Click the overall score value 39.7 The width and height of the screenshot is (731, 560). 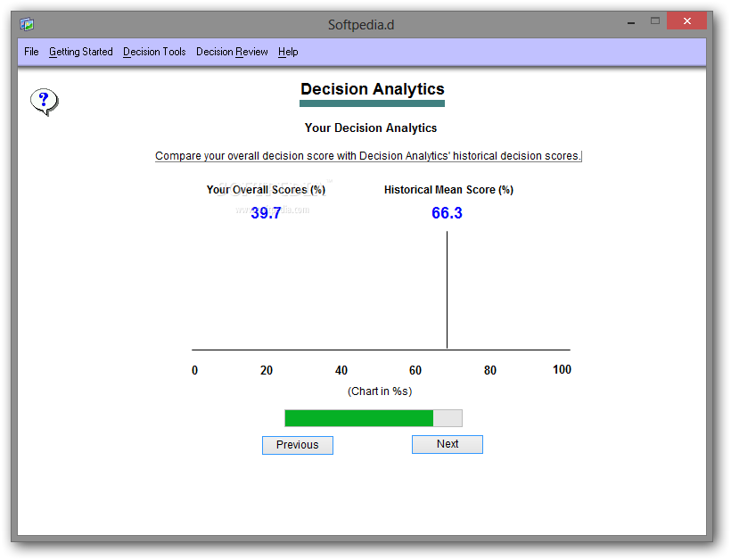point(266,213)
